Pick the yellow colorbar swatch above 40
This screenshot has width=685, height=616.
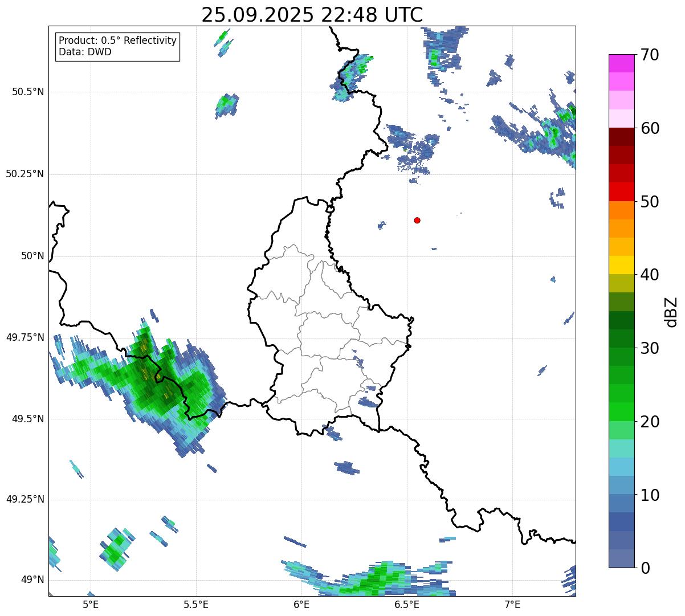(621, 265)
